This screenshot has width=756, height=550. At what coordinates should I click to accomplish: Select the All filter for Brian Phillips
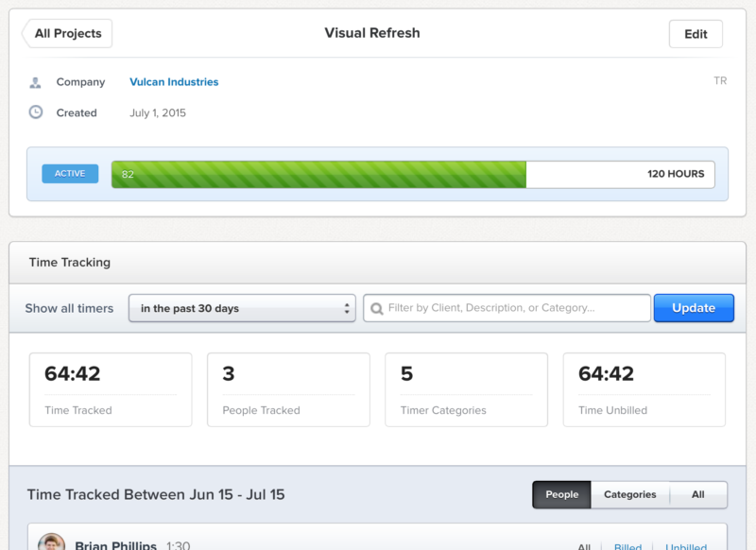[584, 546]
